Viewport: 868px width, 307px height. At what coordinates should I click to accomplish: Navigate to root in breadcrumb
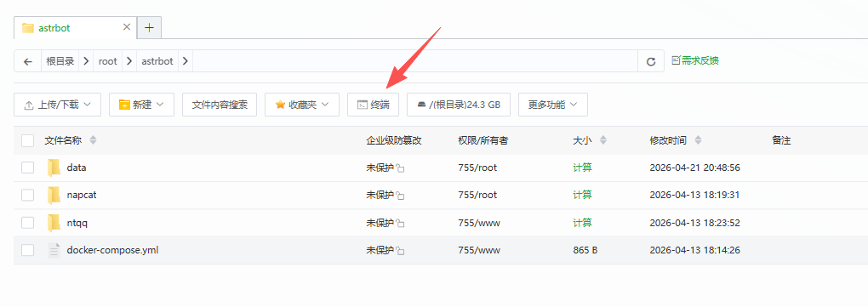coord(108,61)
